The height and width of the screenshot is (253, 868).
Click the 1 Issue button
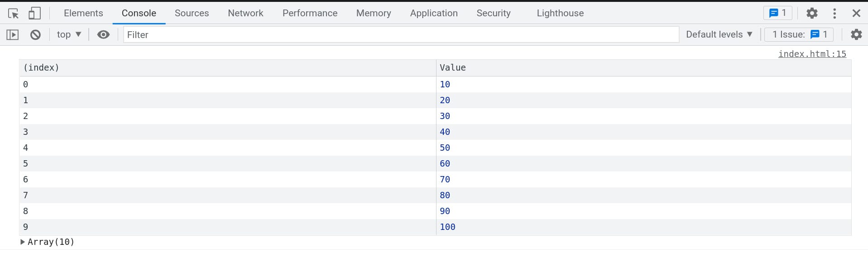(x=799, y=34)
